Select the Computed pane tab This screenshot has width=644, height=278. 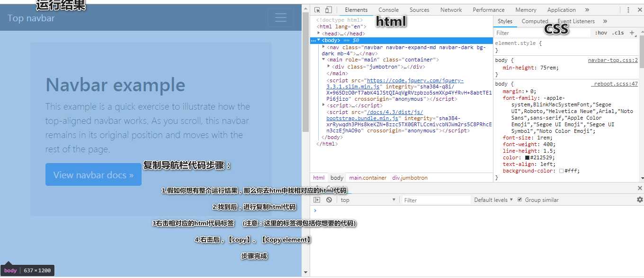tap(535, 21)
